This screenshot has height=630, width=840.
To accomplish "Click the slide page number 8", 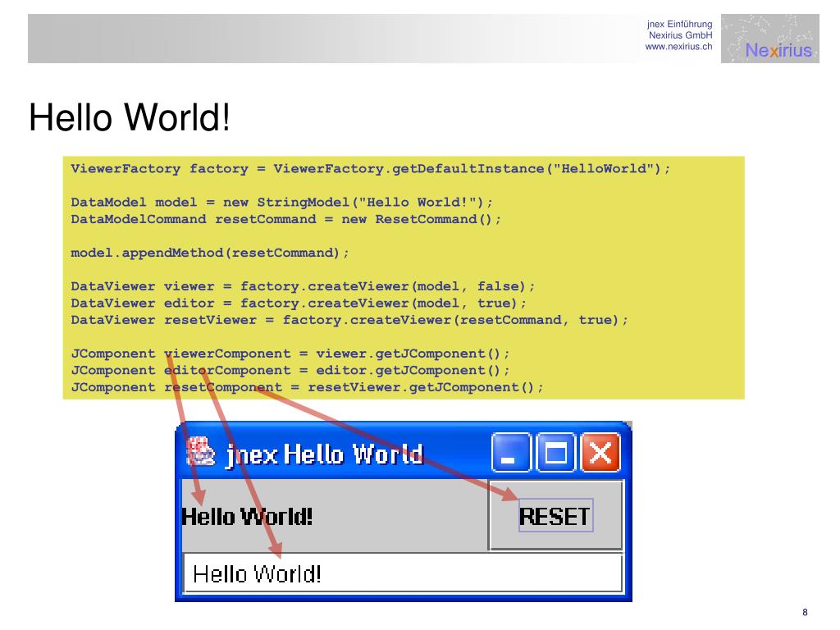I will (805, 612).
